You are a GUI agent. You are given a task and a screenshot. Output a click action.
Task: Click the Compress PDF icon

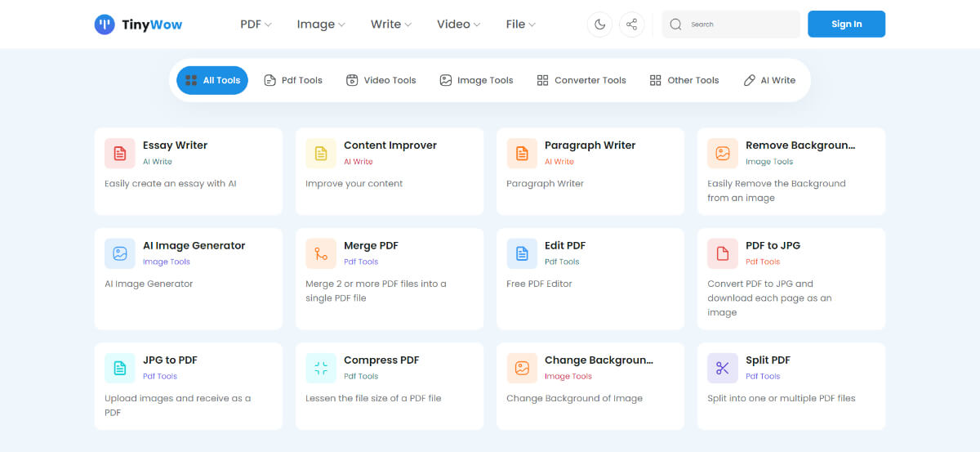tap(321, 368)
